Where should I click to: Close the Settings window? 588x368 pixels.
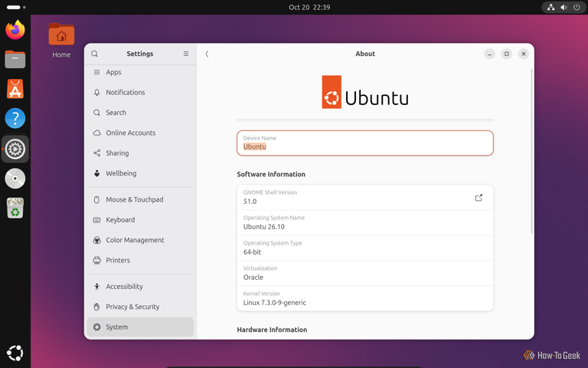pos(524,54)
